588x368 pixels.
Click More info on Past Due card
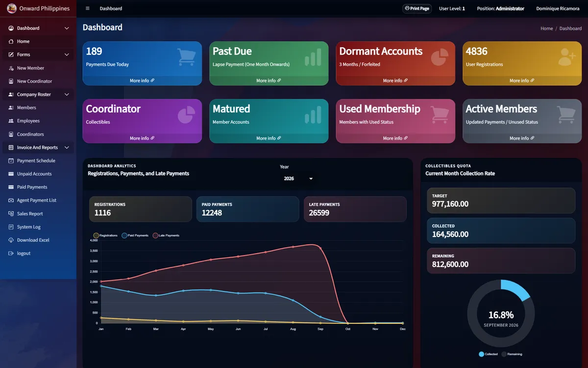[269, 80]
